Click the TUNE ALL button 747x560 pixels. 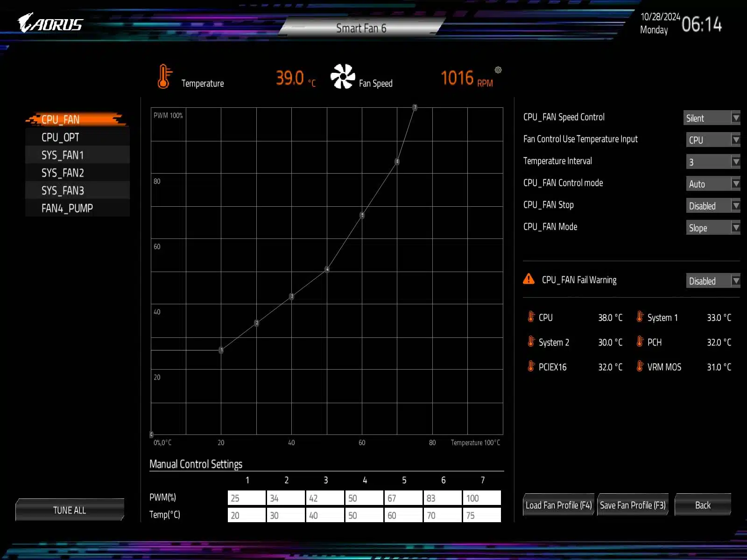[x=70, y=510]
